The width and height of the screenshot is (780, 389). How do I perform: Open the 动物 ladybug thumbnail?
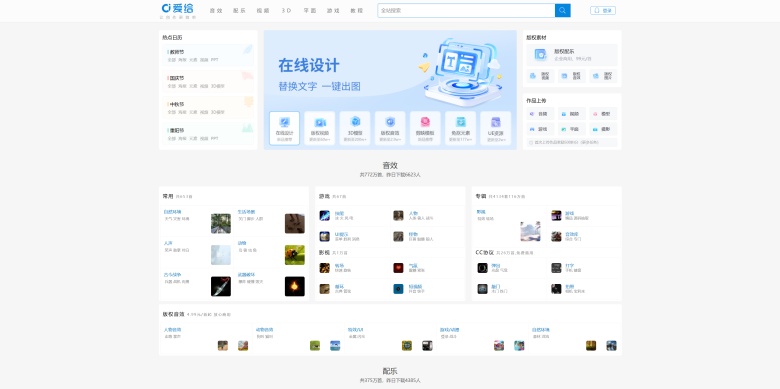pyautogui.click(x=294, y=255)
